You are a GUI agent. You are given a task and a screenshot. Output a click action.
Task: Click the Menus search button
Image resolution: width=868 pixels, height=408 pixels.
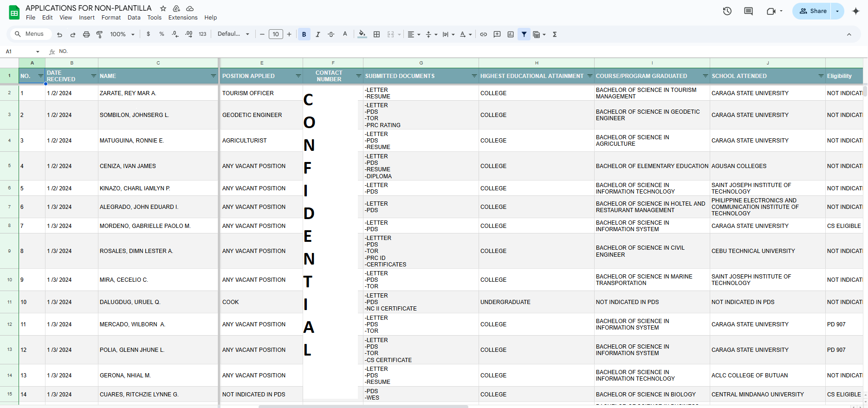click(x=29, y=34)
